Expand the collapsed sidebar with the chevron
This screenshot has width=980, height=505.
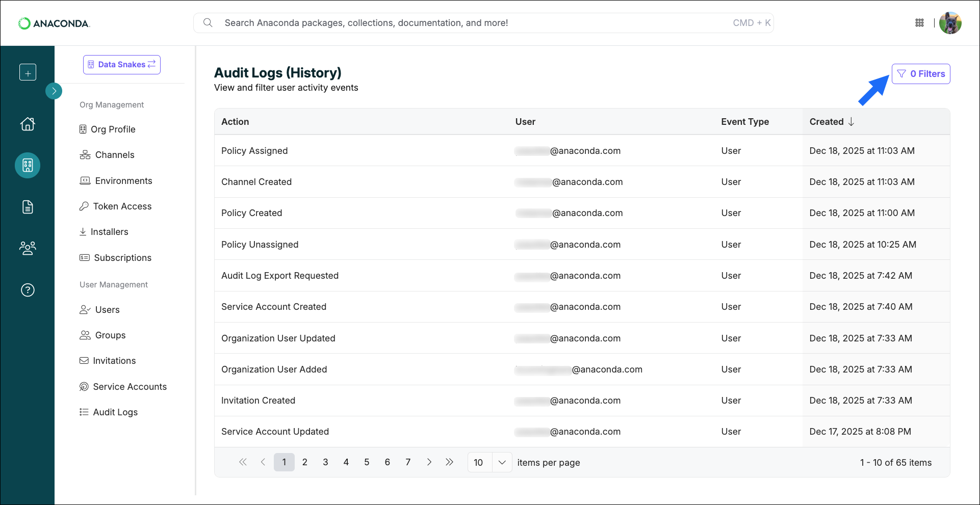tap(54, 91)
